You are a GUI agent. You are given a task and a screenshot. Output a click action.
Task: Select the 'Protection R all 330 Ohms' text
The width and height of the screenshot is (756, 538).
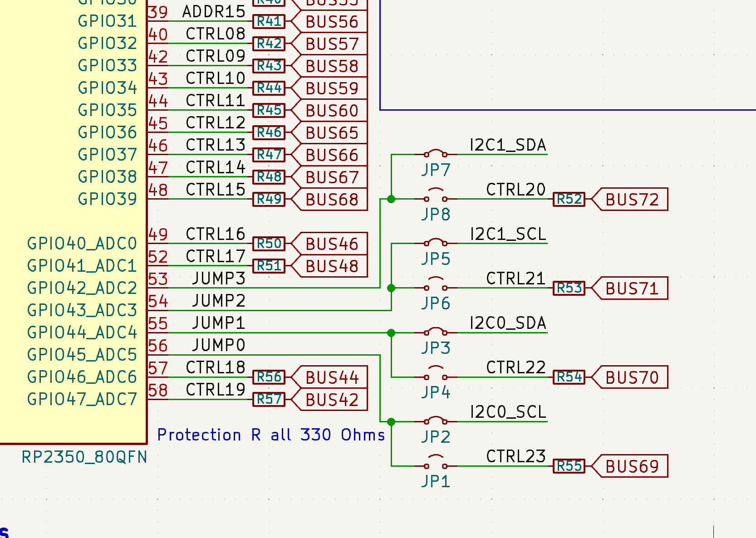tap(271, 435)
